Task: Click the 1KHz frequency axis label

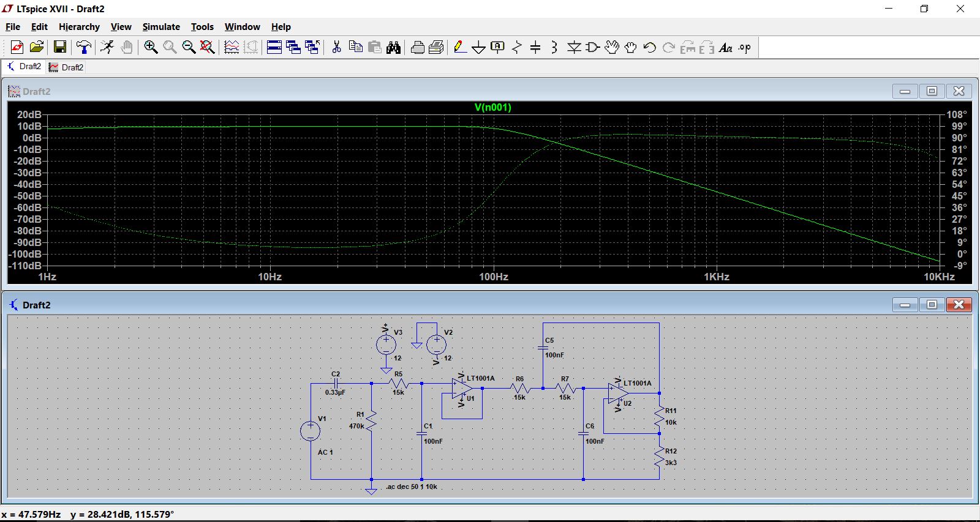Action: click(717, 277)
